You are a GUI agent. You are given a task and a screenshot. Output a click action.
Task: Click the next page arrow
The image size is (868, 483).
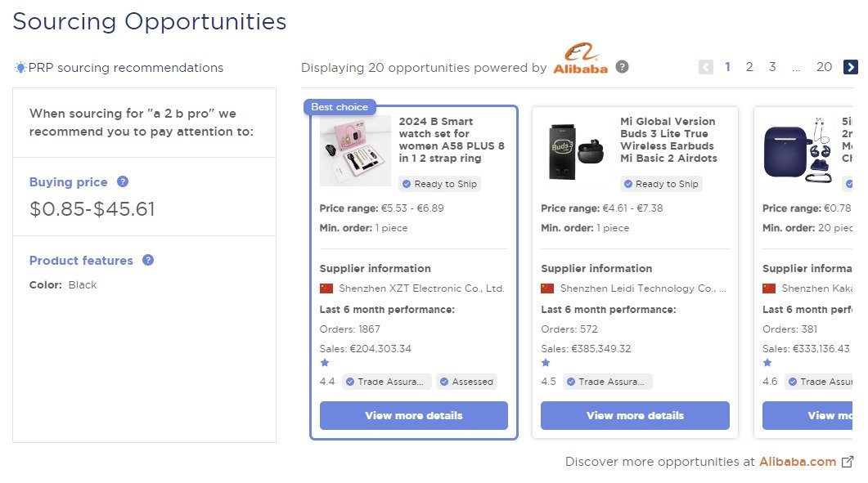tap(852, 66)
